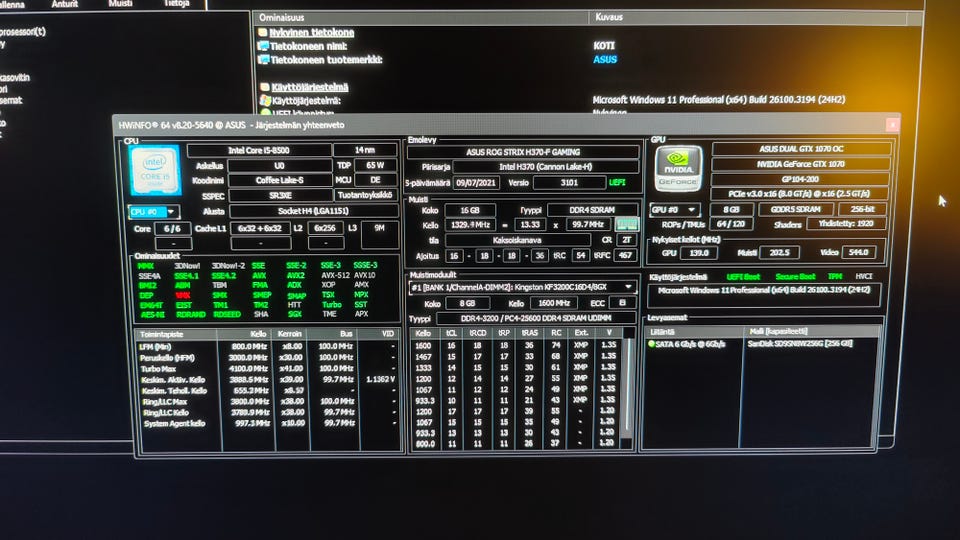Screen dimensions: 960x540
Task: Click the memory timings table scrollbar
Action: point(627,389)
